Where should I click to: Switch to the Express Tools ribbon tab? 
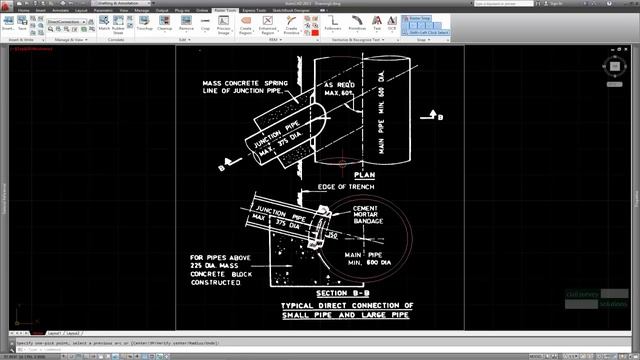254,10
